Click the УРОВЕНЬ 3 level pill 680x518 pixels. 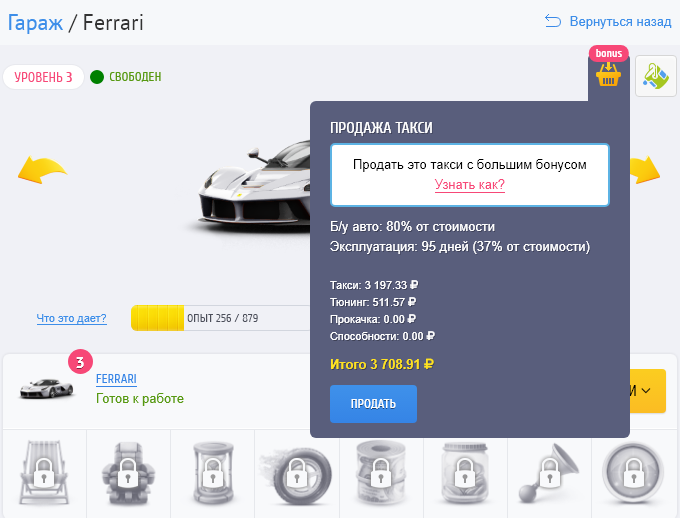tap(43, 77)
